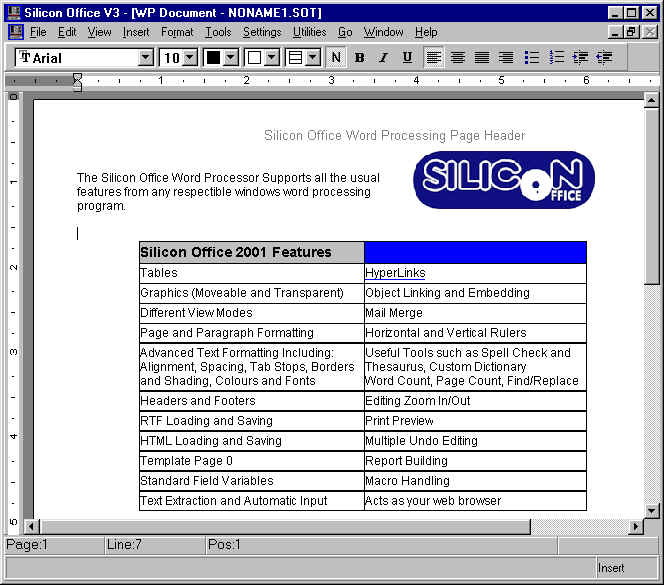Image resolution: width=664 pixels, height=585 pixels.
Task: Click the white background color swatch
Action: [254, 57]
